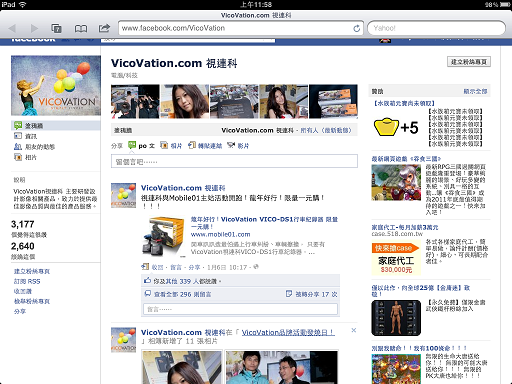This screenshot has height=384, width=512.
Task: Click the create page button top right
Action: click(469, 62)
